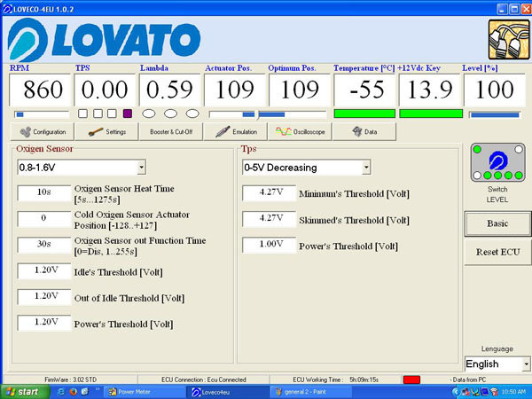Click the wiring connector icon at top right
The width and height of the screenshot is (532, 399).
(505, 38)
